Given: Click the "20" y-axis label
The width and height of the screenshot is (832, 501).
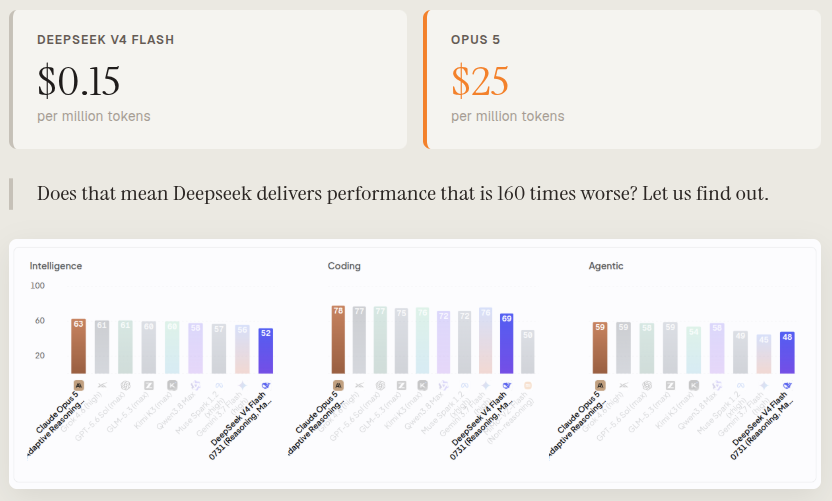Looking at the screenshot, I should pos(40,356).
